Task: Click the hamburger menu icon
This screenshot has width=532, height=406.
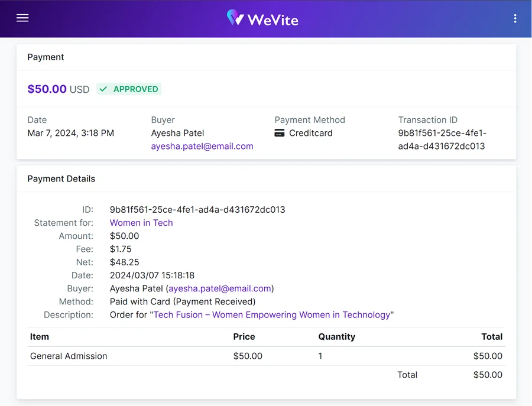Action: [x=22, y=18]
